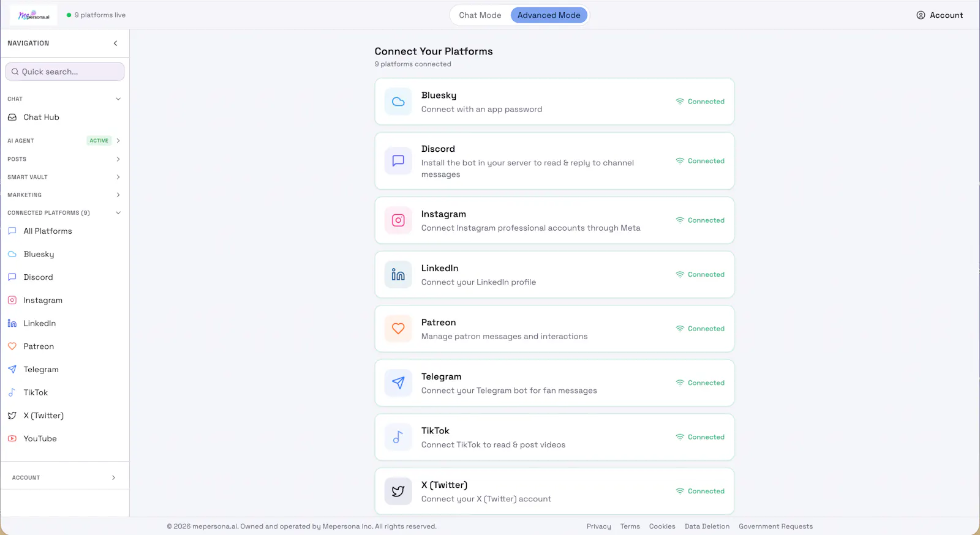980x535 pixels.
Task: Click the LinkedIn card title
Action: point(440,268)
